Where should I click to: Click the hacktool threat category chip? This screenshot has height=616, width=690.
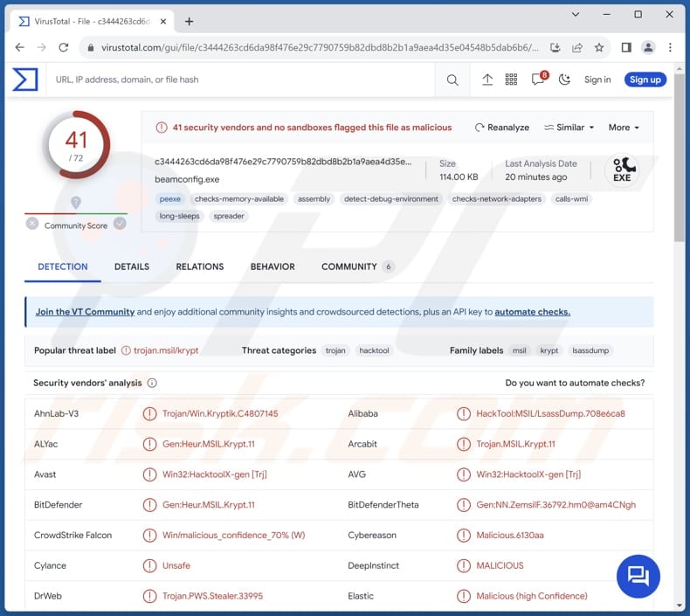click(374, 350)
